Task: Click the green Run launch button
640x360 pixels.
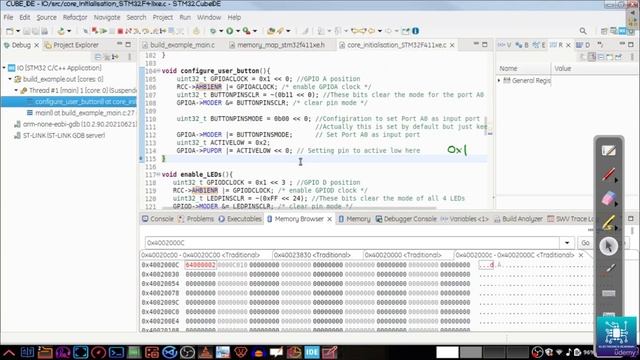Action: point(230,31)
